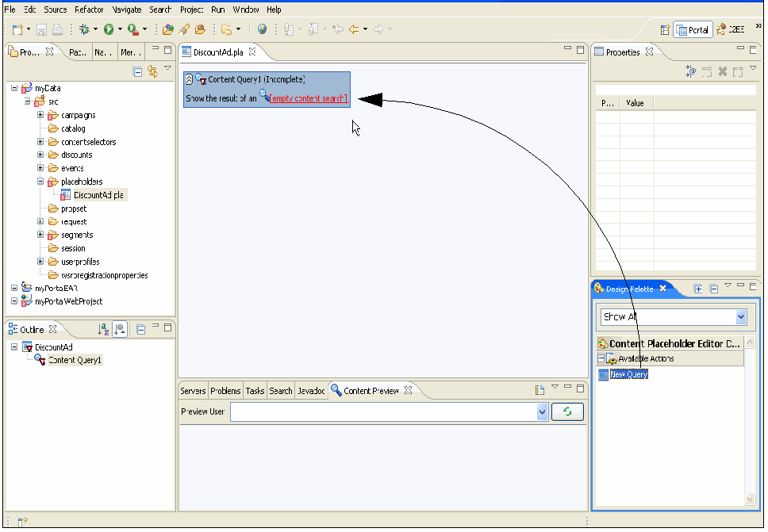Select wsrpregistrationproperties folder
Viewport: 768px width, 532px height.
tap(104, 275)
